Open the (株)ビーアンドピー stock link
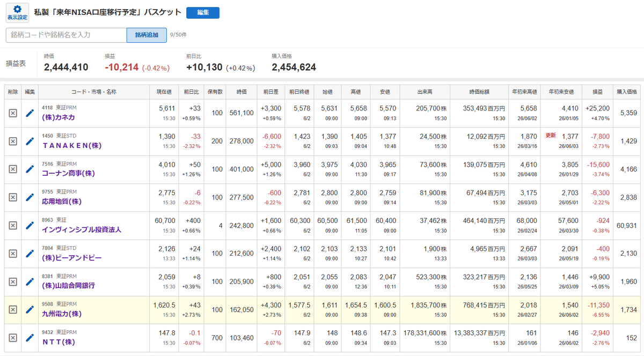The image size is (644, 356). [72, 258]
